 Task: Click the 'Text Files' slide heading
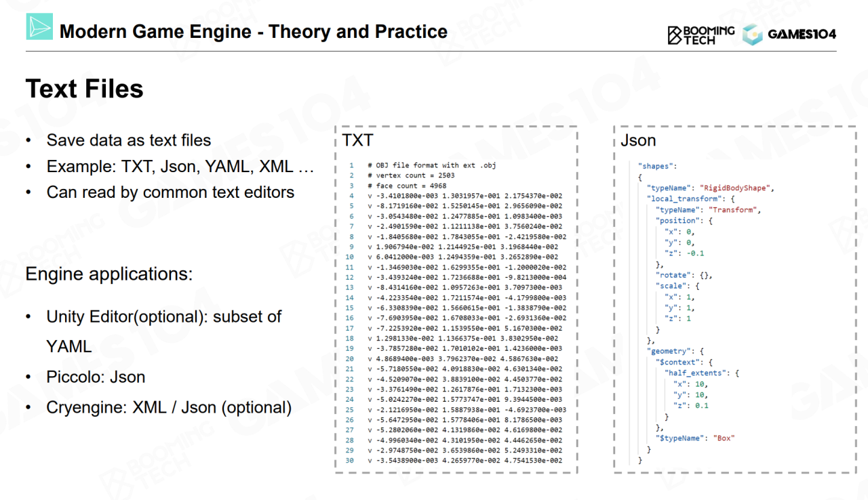pos(85,89)
